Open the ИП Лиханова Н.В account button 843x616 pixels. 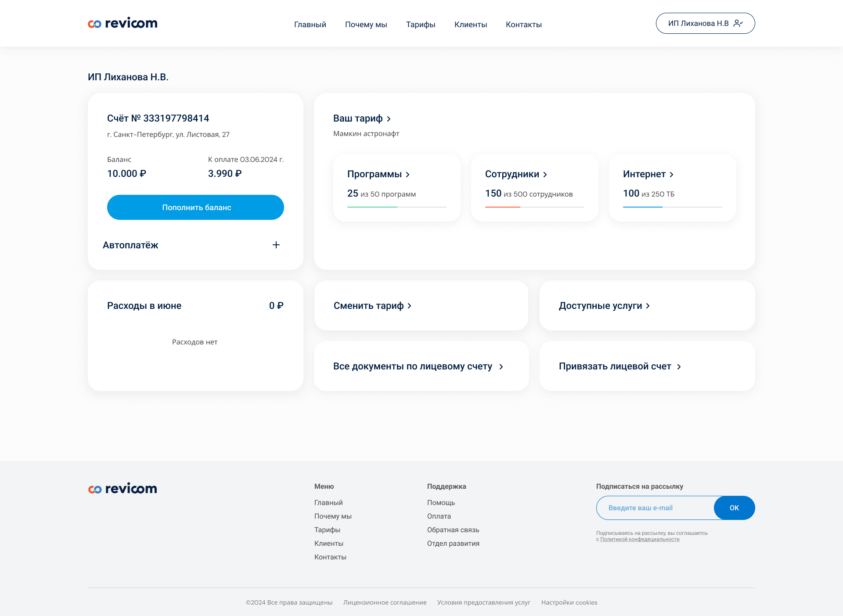click(x=705, y=23)
